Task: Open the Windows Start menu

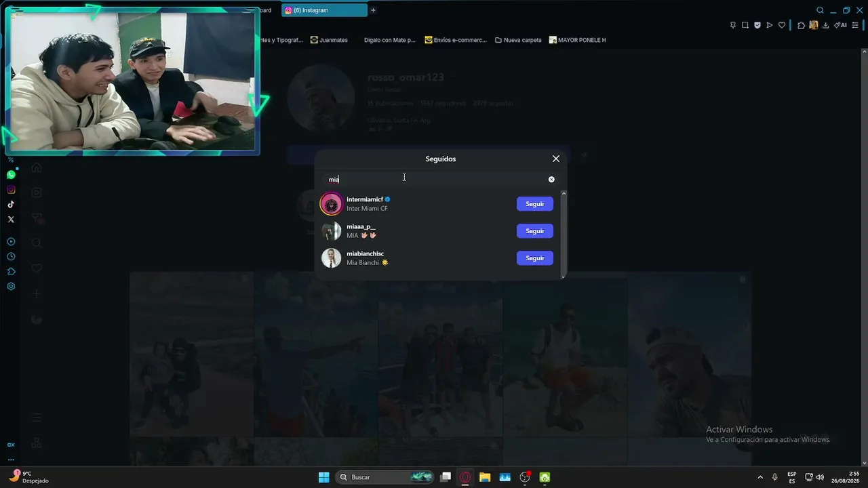Action: 324,477
